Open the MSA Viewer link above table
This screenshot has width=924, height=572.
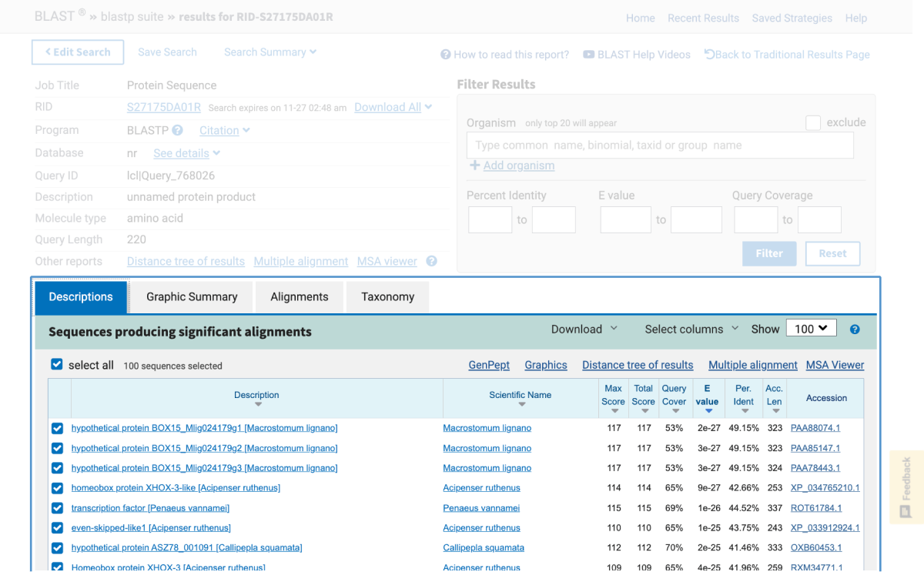click(x=835, y=365)
